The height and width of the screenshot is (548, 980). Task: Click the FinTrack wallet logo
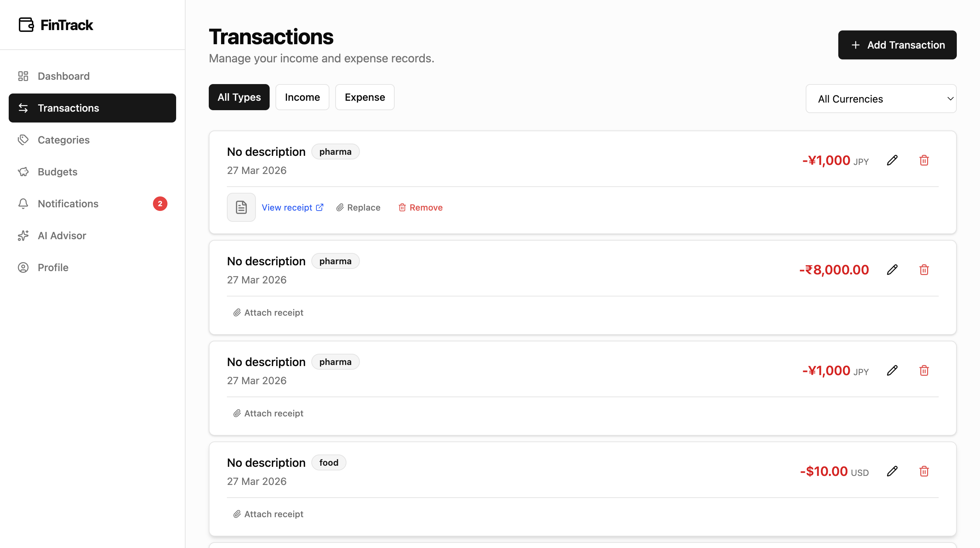point(26,25)
